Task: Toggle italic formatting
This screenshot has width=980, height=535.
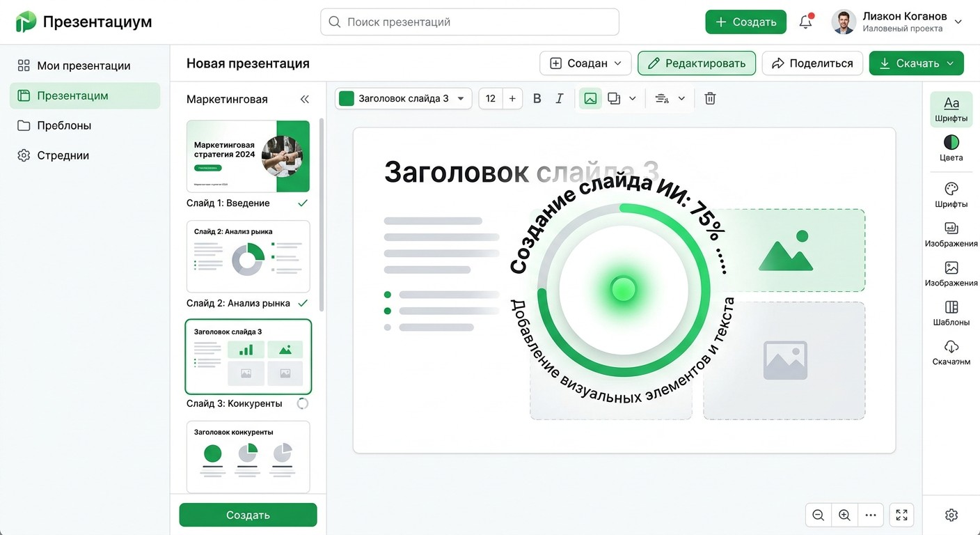Action: pos(559,98)
